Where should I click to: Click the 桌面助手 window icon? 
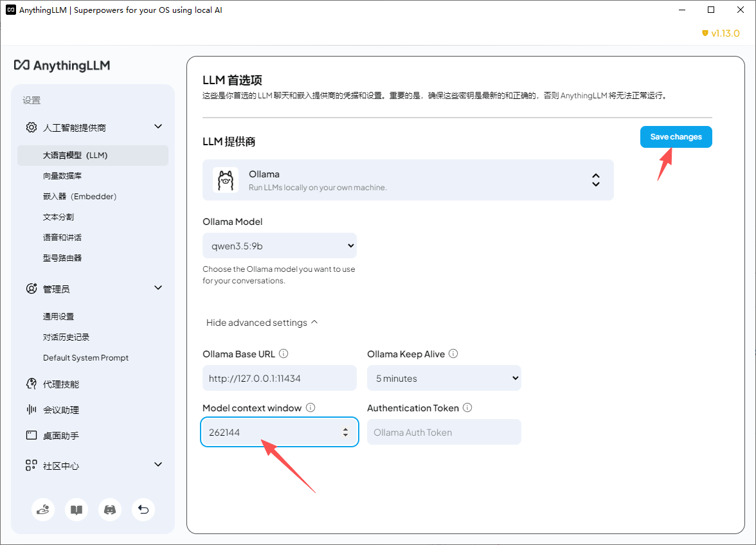coord(32,435)
